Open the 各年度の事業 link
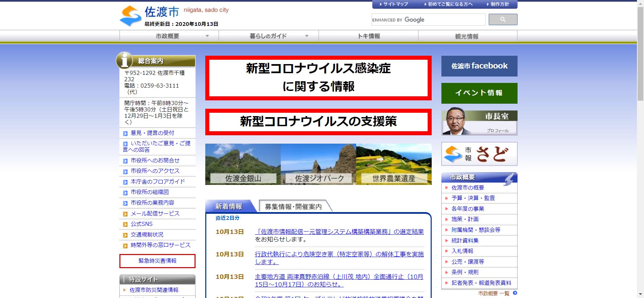This screenshot has width=644, height=298. (468, 209)
